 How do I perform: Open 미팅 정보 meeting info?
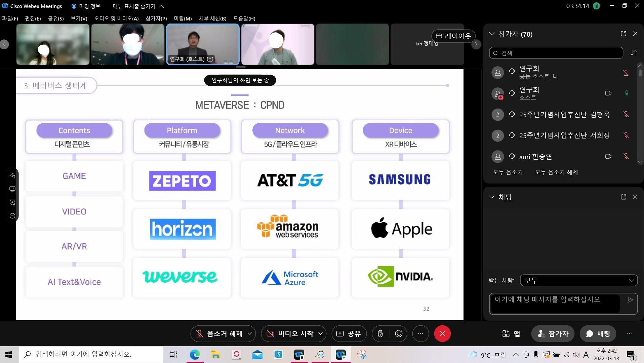tap(86, 6)
